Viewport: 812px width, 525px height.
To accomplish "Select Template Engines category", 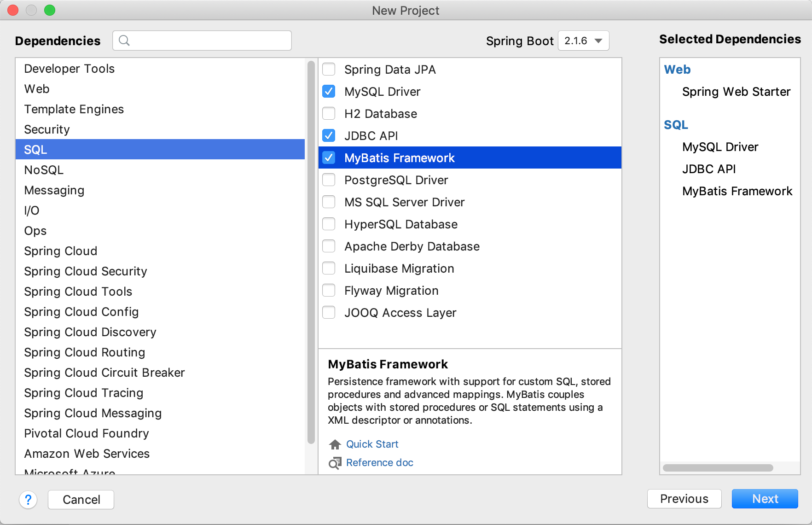I will (x=160, y=109).
